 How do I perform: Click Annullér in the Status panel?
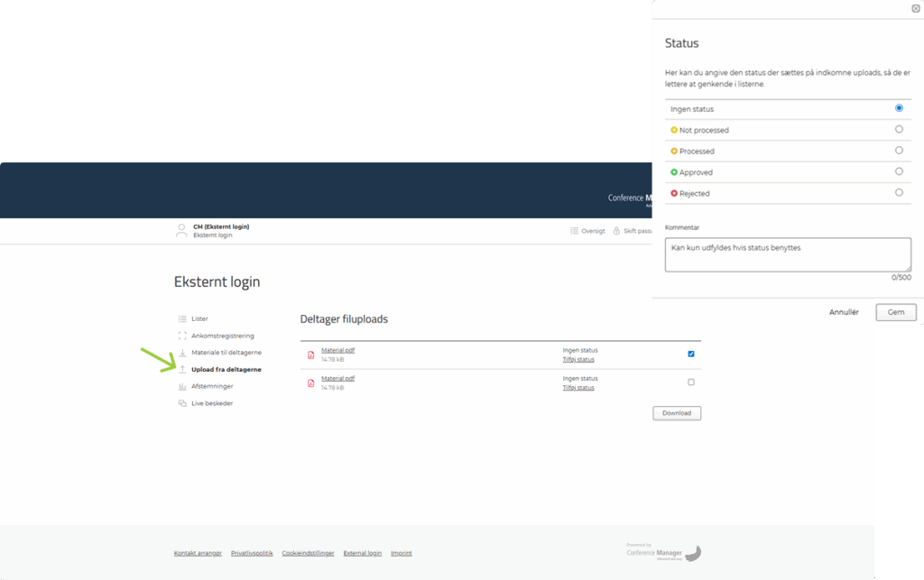[x=844, y=312]
